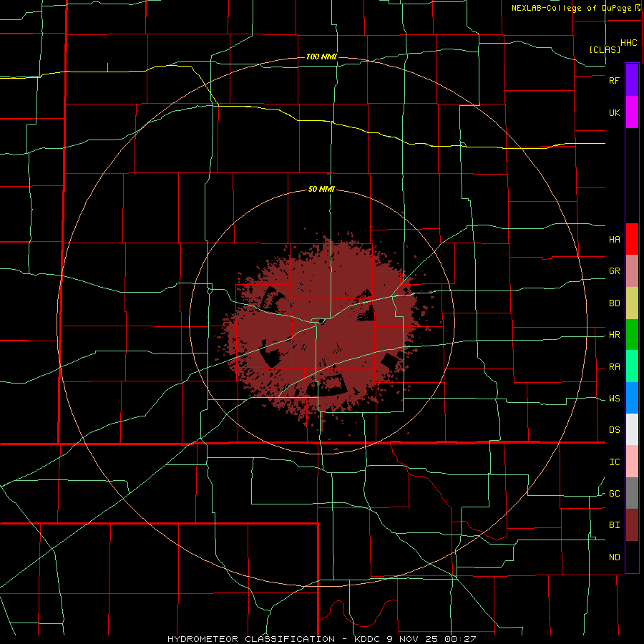Click the GR legend label
The image size is (644, 644).
614,271
